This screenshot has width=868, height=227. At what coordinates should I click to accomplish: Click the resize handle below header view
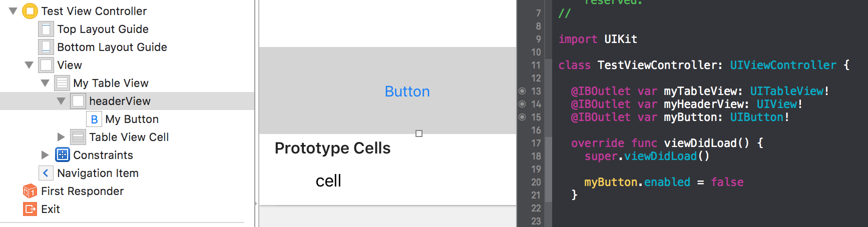419,133
